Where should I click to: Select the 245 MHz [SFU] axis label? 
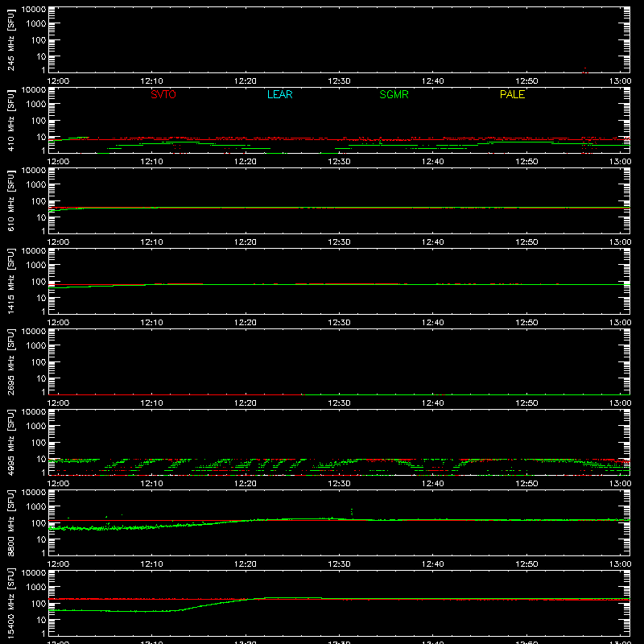(10, 40)
